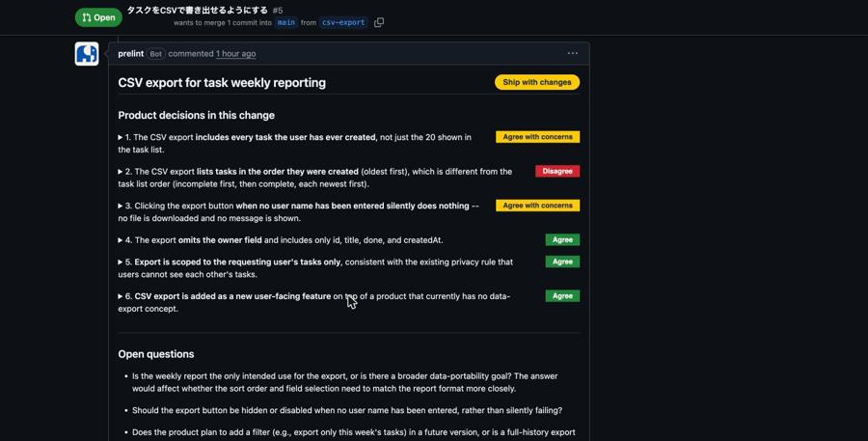Click the question about weekly report use
Image resolution: width=868 pixels, height=441 pixels.
coord(345,382)
